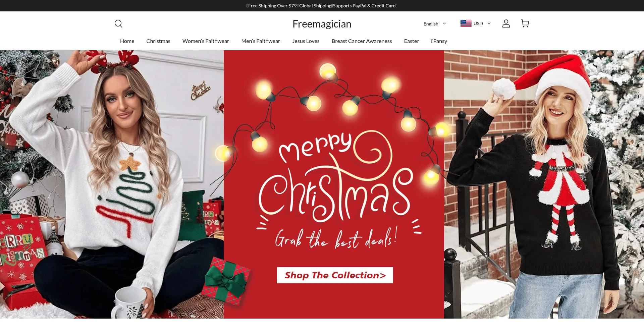
Task: Open the shopping cart icon
Action: 525,23
